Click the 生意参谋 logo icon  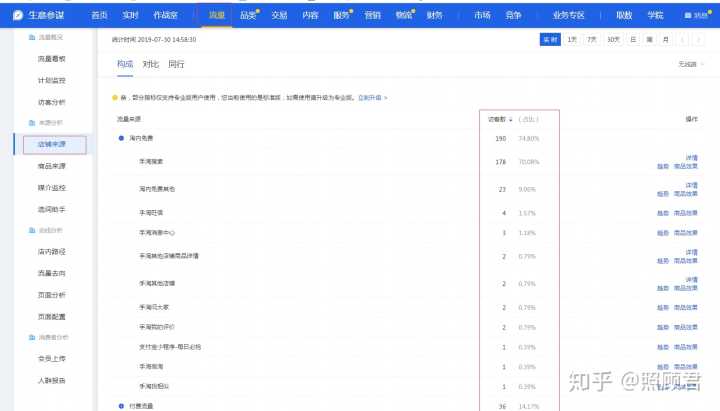pyautogui.click(x=17, y=15)
